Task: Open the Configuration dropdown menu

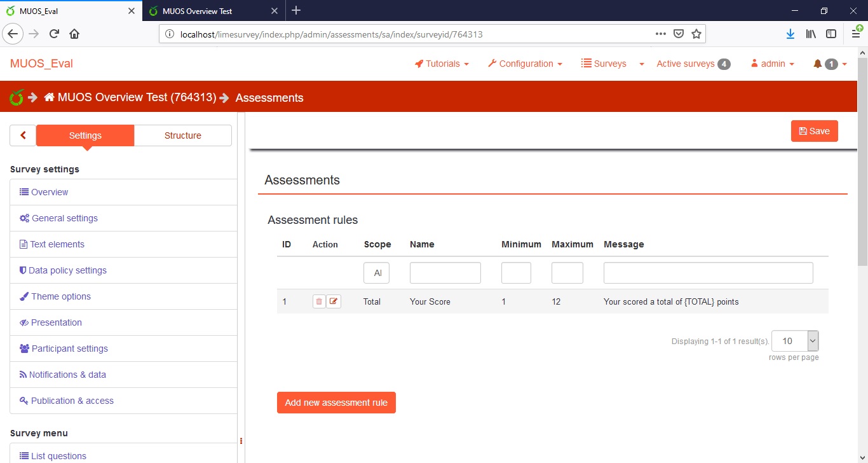Action: point(525,64)
